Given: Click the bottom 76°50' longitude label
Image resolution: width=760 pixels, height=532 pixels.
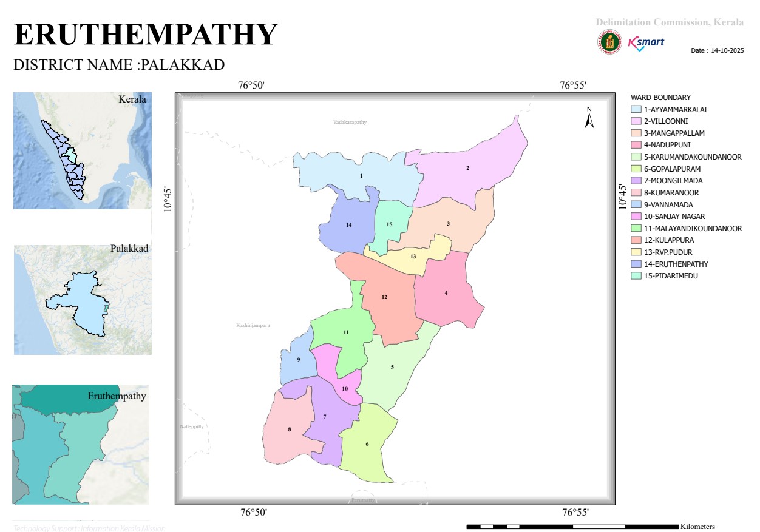Looking at the screenshot, I should [x=253, y=513].
